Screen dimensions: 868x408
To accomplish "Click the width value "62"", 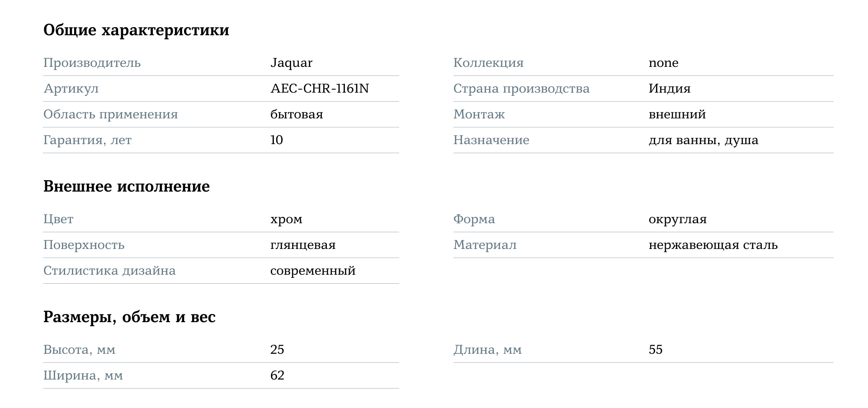I will (277, 375).
